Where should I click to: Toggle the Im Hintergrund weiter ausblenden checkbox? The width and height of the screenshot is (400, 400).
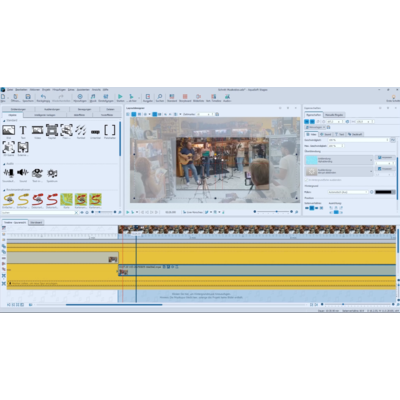(307, 180)
